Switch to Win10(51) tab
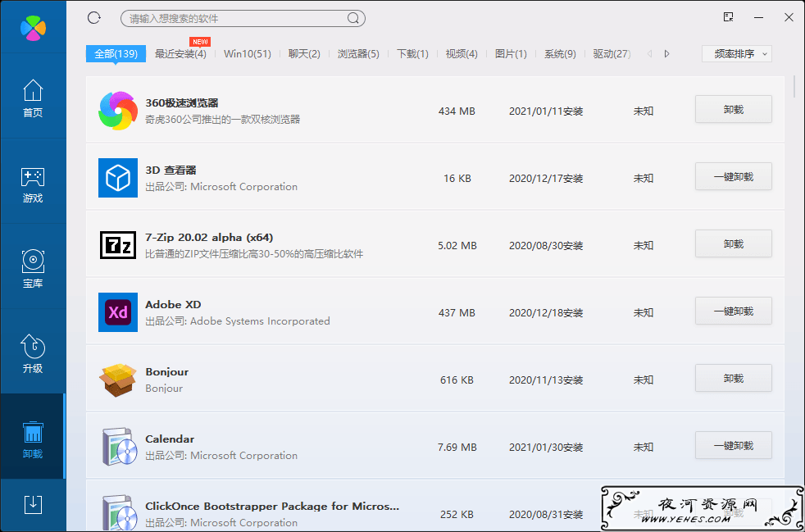This screenshot has width=805, height=532. point(248,54)
